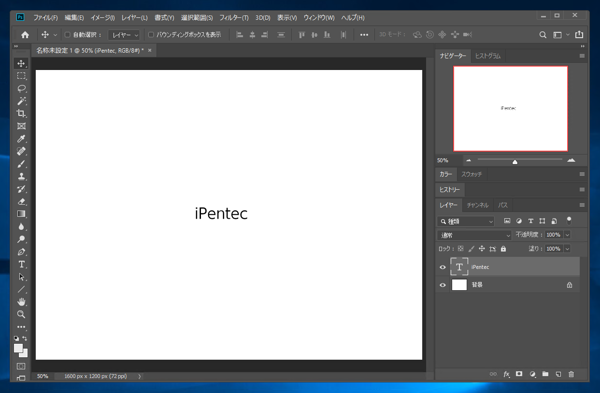The height and width of the screenshot is (393, 600).
Task: Click the zoom in large mountains button
Action: (571, 160)
